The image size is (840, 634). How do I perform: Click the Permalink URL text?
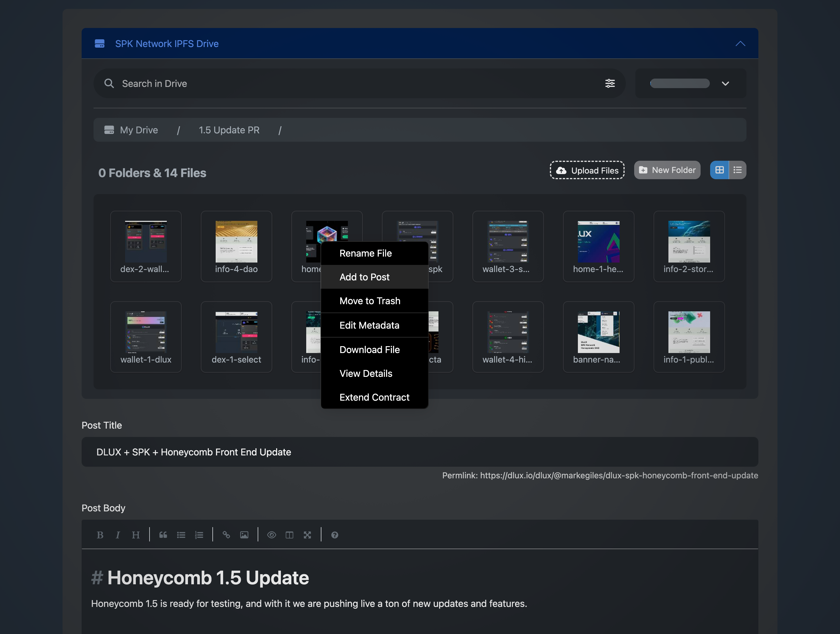[619, 476]
